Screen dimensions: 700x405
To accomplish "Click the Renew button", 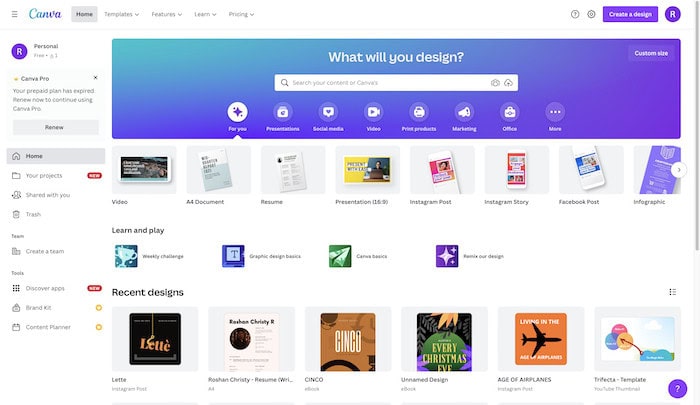I will pyautogui.click(x=55, y=127).
